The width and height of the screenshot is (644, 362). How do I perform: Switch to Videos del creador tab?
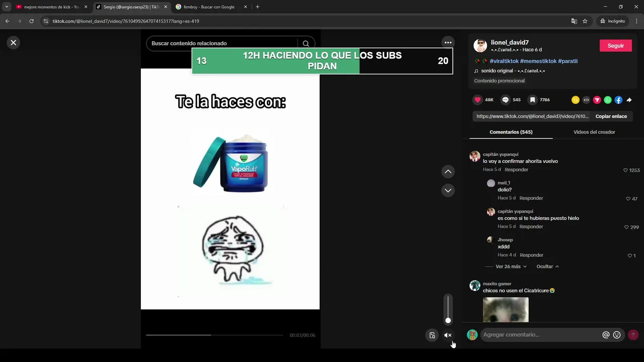pyautogui.click(x=594, y=132)
